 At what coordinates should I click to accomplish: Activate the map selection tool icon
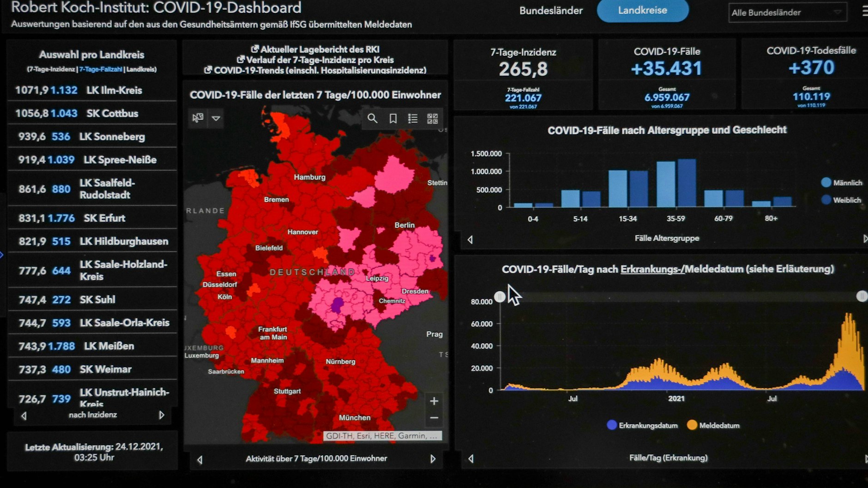tap(198, 118)
